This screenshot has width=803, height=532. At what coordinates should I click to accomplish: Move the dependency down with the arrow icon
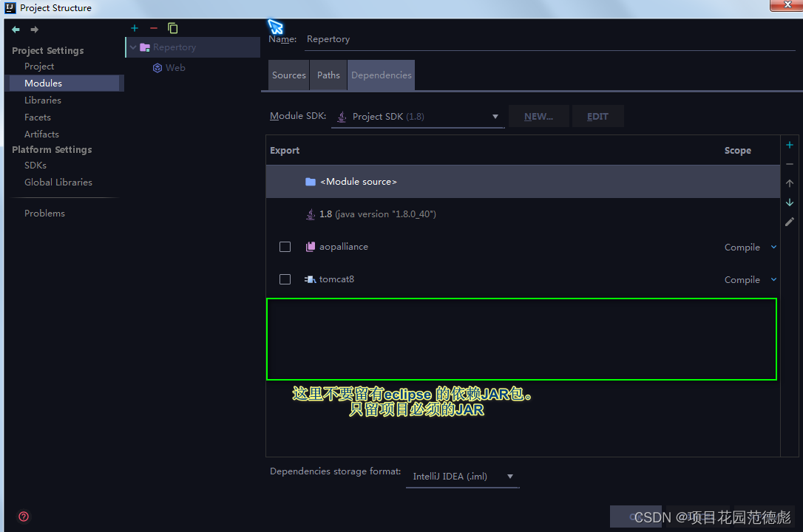(790, 202)
